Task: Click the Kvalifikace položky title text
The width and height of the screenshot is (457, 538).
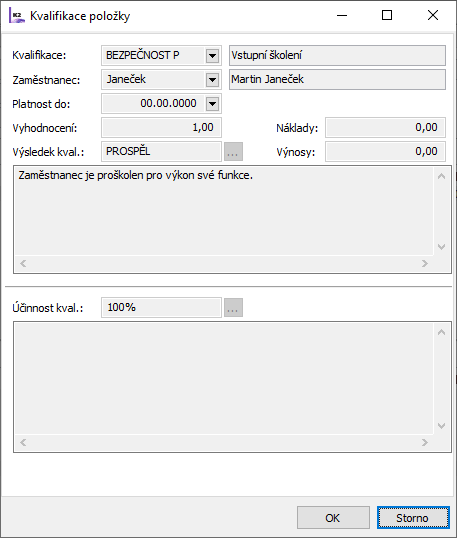Action: point(80,16)
